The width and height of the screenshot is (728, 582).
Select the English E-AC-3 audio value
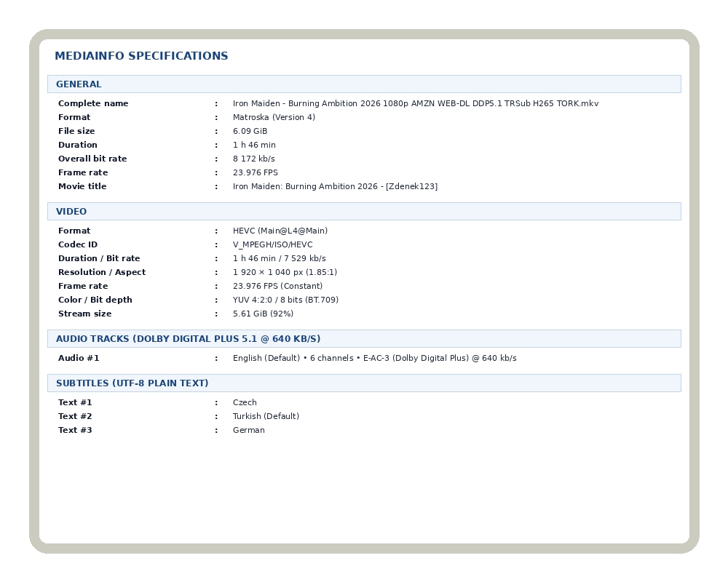tap(375, 358)
